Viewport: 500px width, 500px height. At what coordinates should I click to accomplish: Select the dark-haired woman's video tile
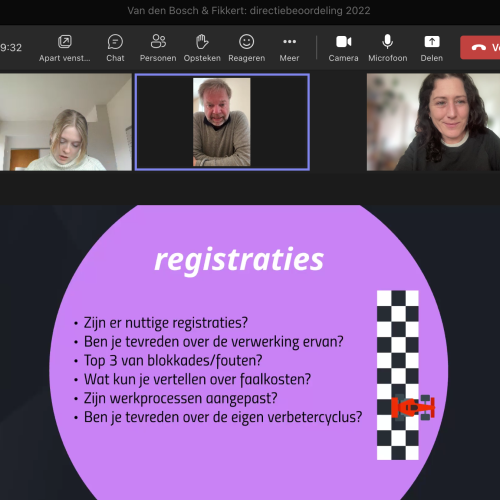click(433, 122)
